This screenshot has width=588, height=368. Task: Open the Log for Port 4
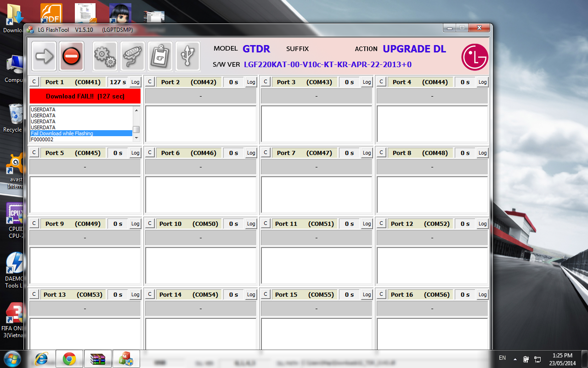click(x=482, y=82)
